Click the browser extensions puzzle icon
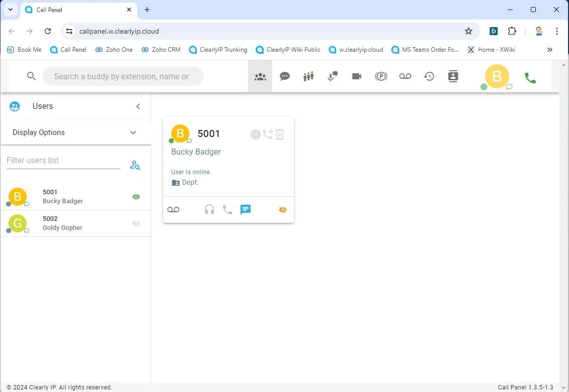Image resolution: width=569 pixels, height=392 pixels. 512,31
